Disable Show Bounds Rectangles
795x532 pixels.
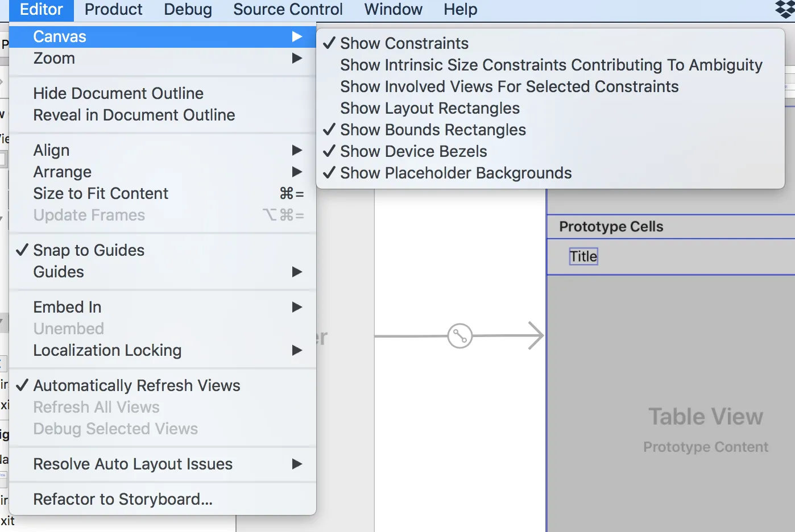(433, 130)
